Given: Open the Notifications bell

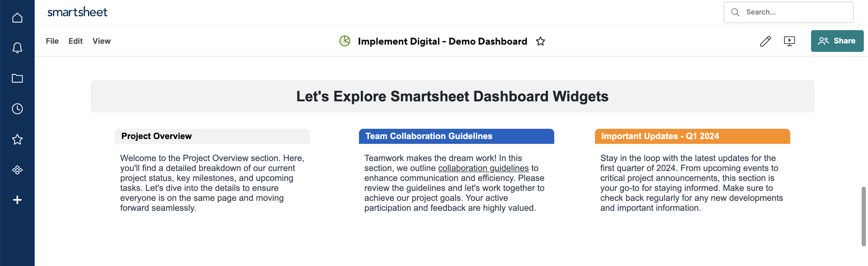Looking at the screenshot, I should tap(17, 48).
